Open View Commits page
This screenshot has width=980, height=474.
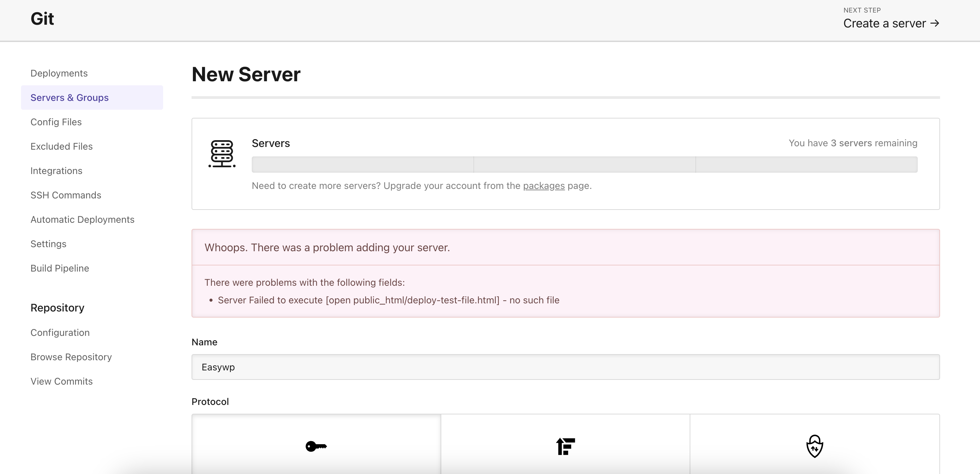tap(62, 381)
